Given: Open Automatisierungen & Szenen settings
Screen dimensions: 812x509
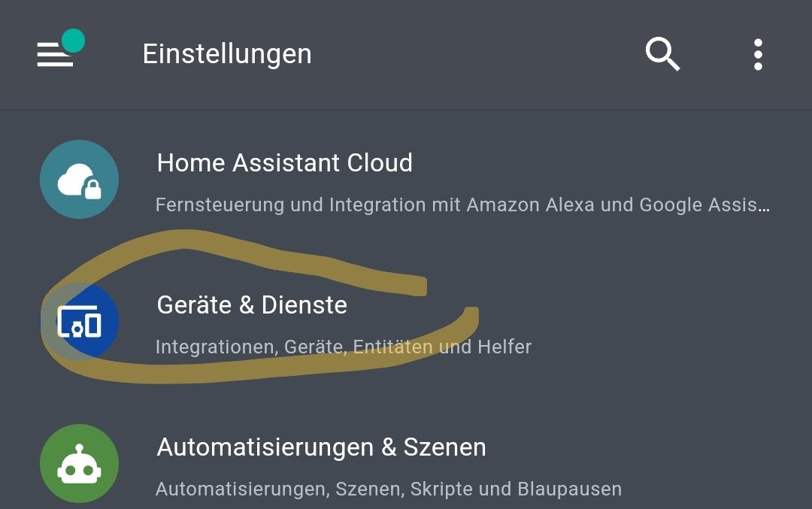Looking at the screenshot, I should coord(321,447).
